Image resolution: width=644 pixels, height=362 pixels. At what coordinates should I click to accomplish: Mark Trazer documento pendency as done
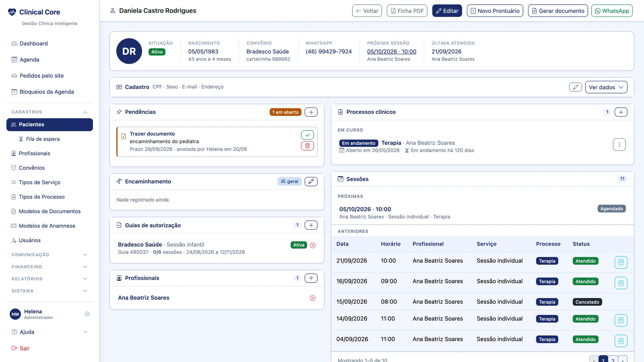click(x=307, y=135)
